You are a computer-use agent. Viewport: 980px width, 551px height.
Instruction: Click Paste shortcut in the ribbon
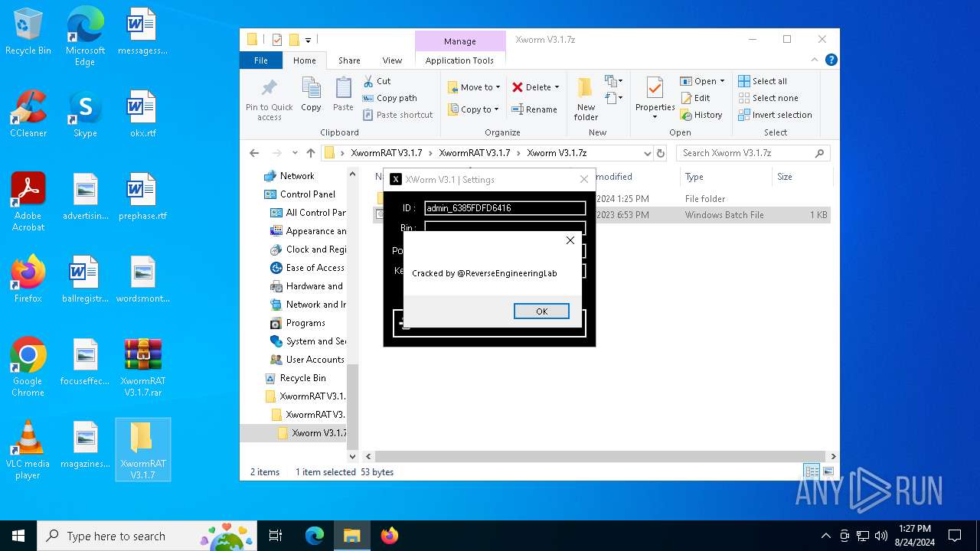coord(397,115)
